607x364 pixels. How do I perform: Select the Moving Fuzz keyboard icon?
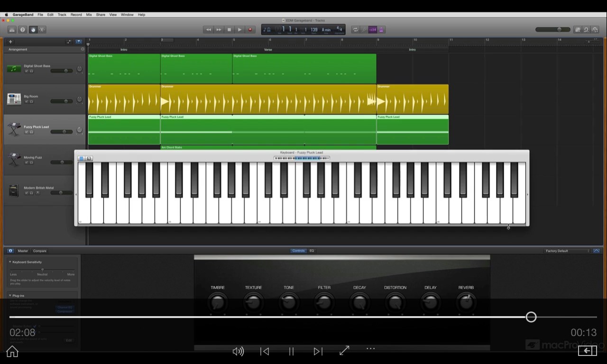click(x=14, y=160)
